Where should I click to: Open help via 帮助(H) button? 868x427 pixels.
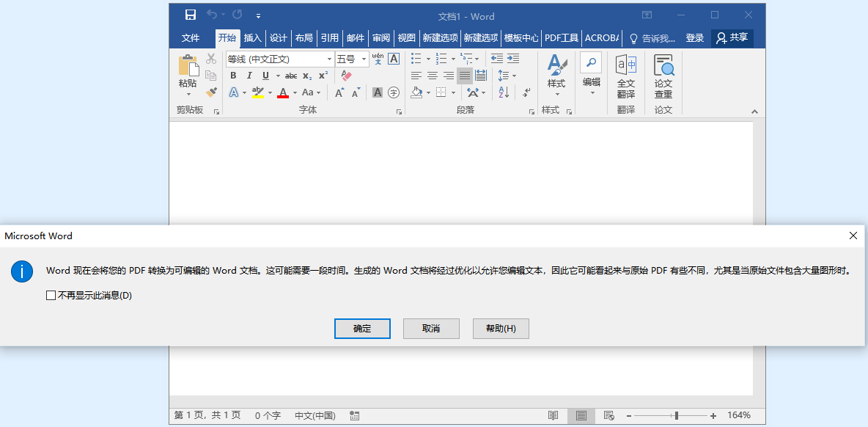point(501,329)
